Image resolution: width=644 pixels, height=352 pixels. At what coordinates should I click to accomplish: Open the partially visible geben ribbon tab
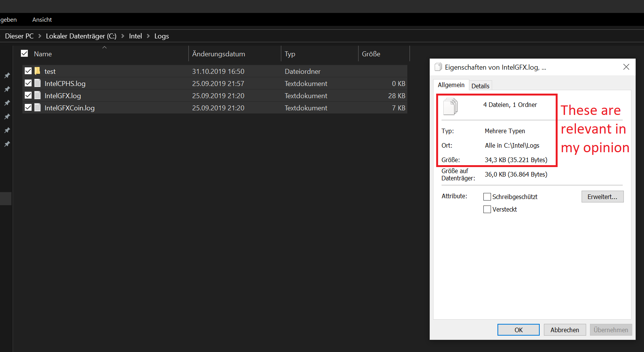pyautogui.click(x=8, y=19)
